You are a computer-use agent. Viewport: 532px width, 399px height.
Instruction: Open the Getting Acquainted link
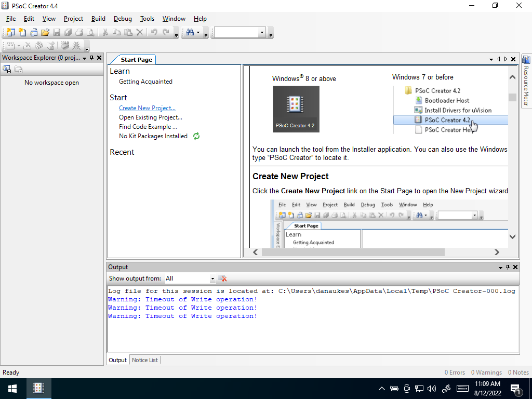[x=145, y=82]
